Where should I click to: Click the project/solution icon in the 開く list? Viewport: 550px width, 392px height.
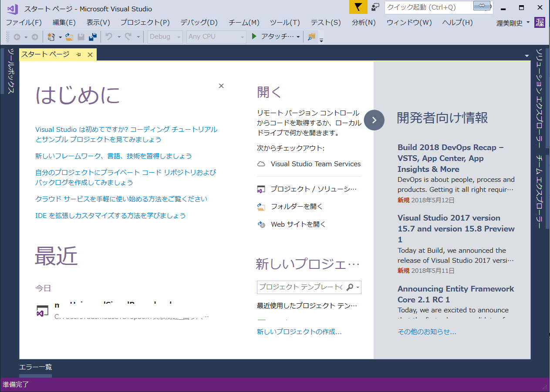(x=261, y=189)
